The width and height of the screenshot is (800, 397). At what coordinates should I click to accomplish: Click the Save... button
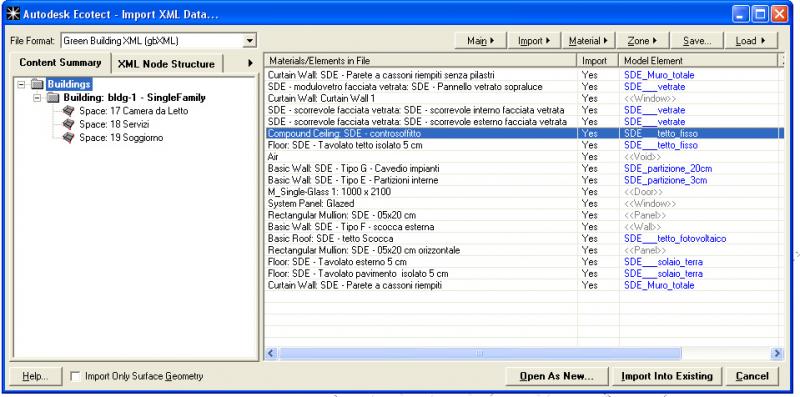tap(696, 41)
